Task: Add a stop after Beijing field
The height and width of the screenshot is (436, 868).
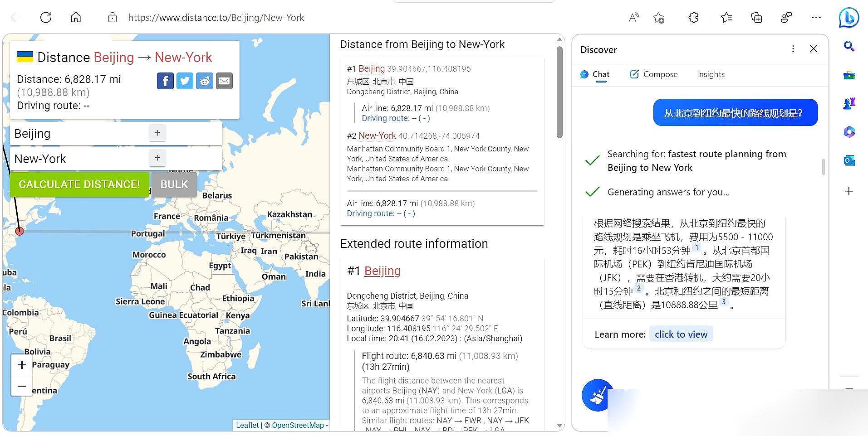Action: (x=157, y=133)
